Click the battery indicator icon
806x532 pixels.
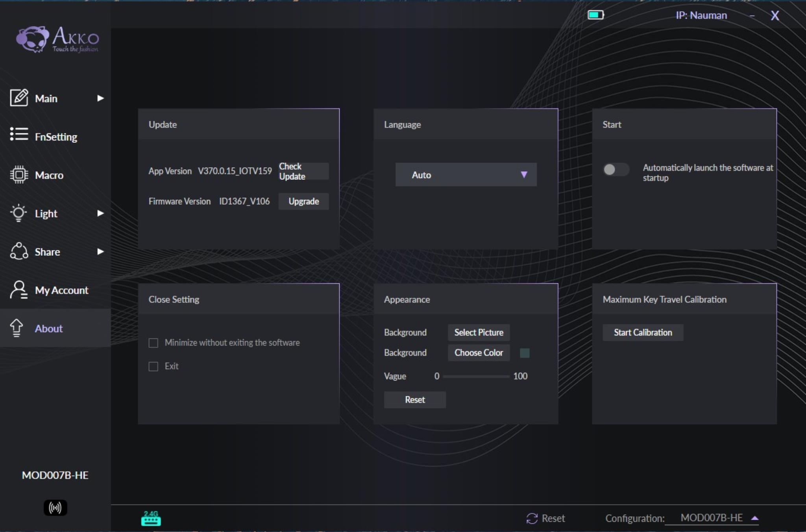tap(595, 15)
